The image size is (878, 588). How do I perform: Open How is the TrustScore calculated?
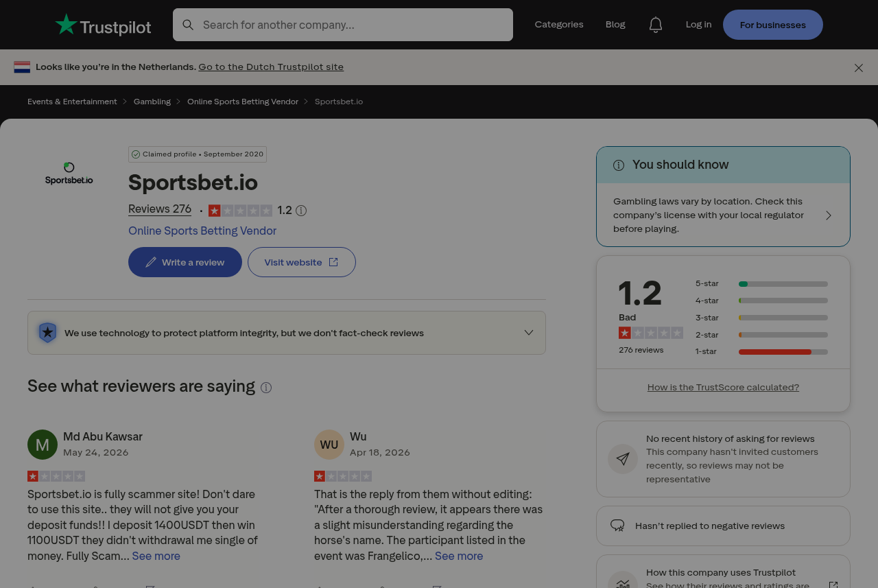723,387
